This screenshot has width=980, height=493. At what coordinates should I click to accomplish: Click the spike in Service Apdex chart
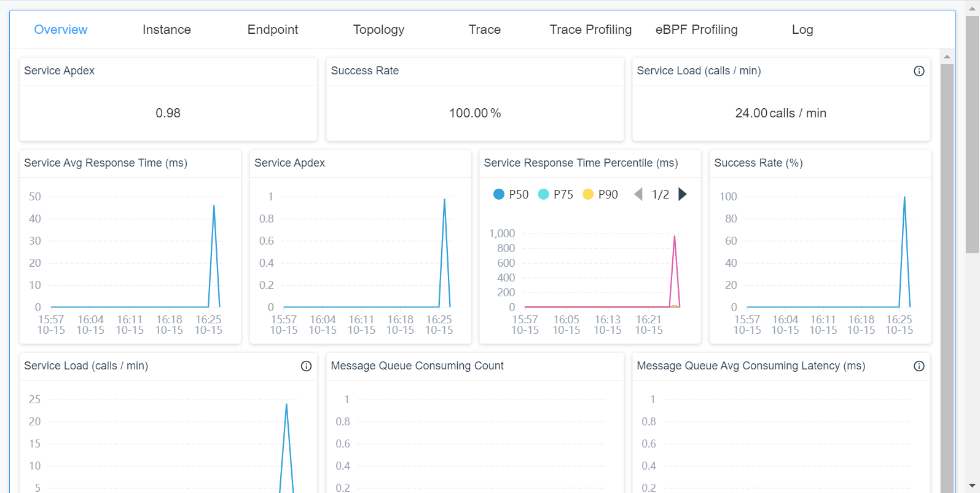444,199
